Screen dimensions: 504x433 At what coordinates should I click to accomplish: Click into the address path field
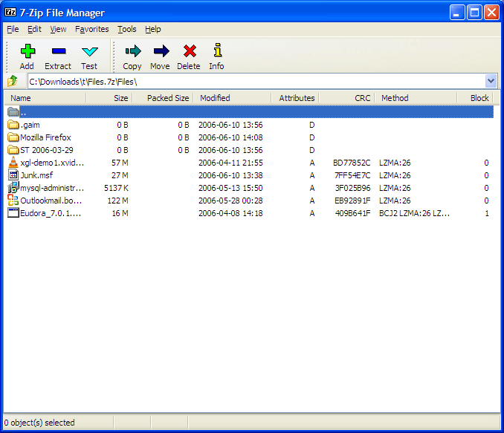(256, 81)
